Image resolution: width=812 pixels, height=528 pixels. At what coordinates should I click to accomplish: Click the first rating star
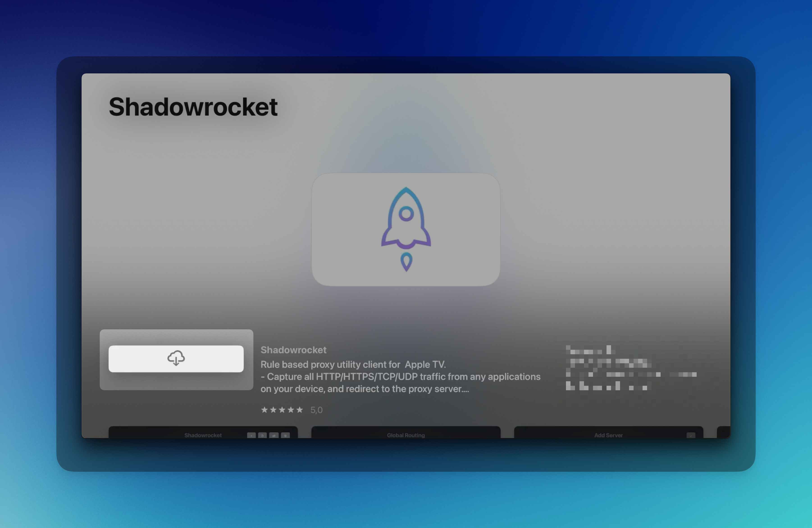pos(264,410)
